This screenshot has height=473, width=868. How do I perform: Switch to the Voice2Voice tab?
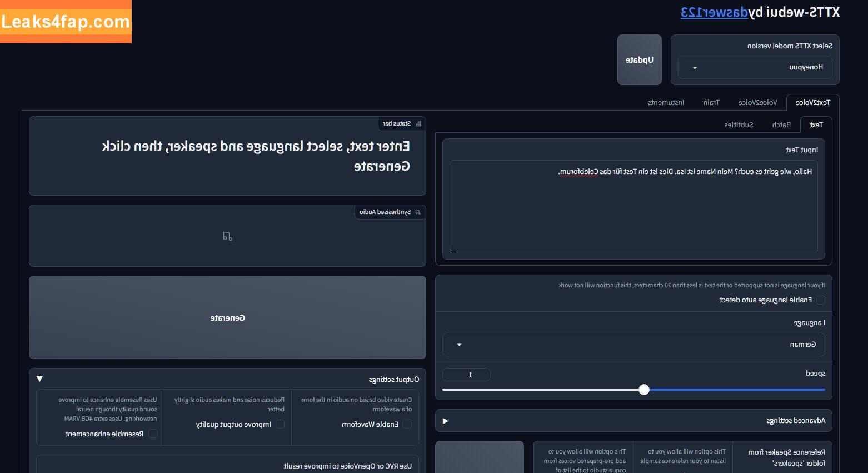758,102
